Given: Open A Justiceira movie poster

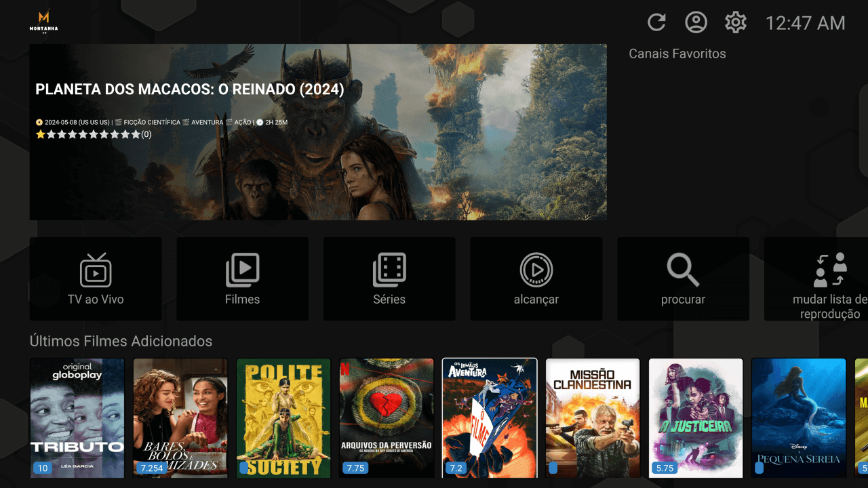Looking at the screenshot, I should pos(696,418).
